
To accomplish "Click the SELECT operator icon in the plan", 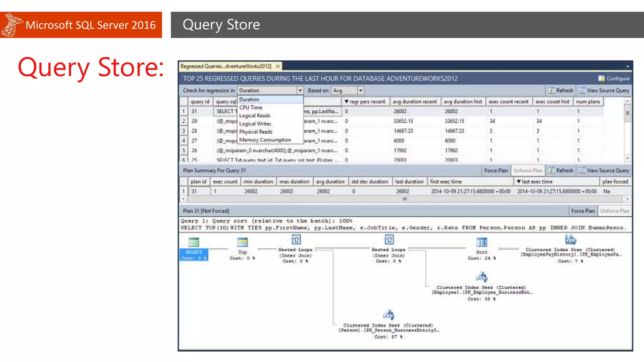I will pos(194,242).
